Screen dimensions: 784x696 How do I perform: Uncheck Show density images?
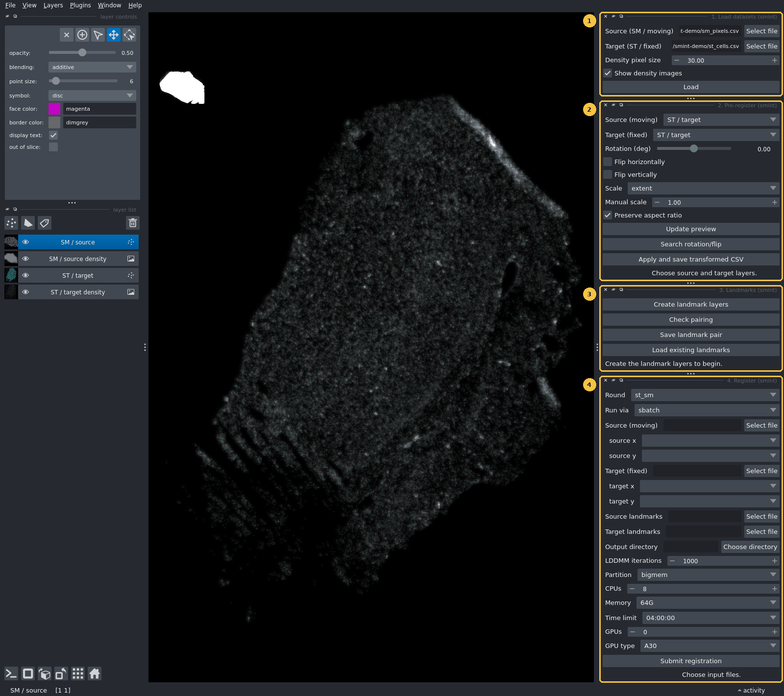pyautogui.click(x=608, y=73)
